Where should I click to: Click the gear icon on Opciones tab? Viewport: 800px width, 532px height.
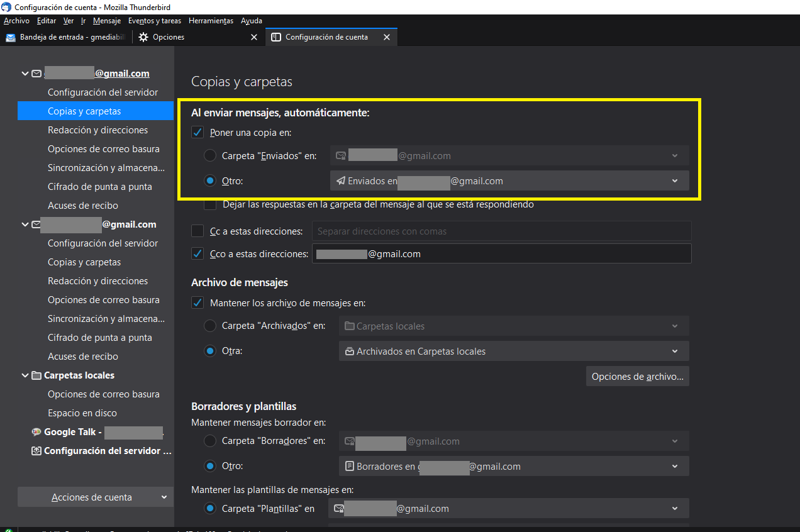143,37
